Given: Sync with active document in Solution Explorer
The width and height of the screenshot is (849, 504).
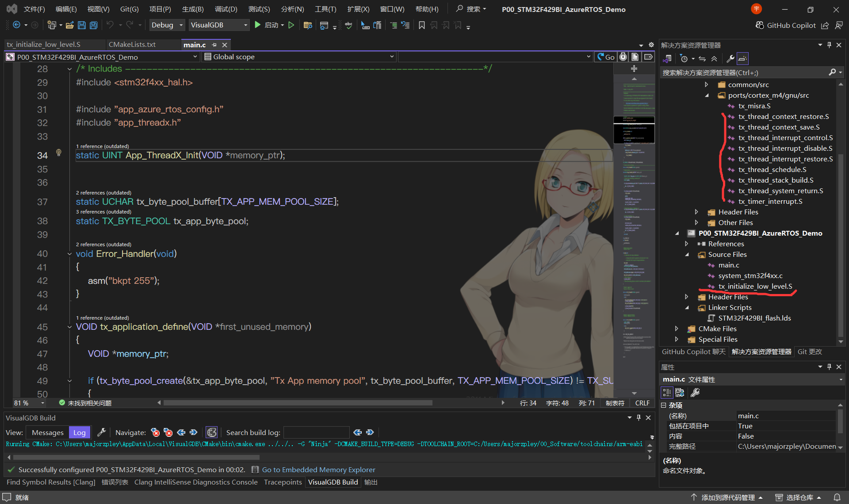Looking at the screenshot, I should pyautogui.click(x=702, y=59).
